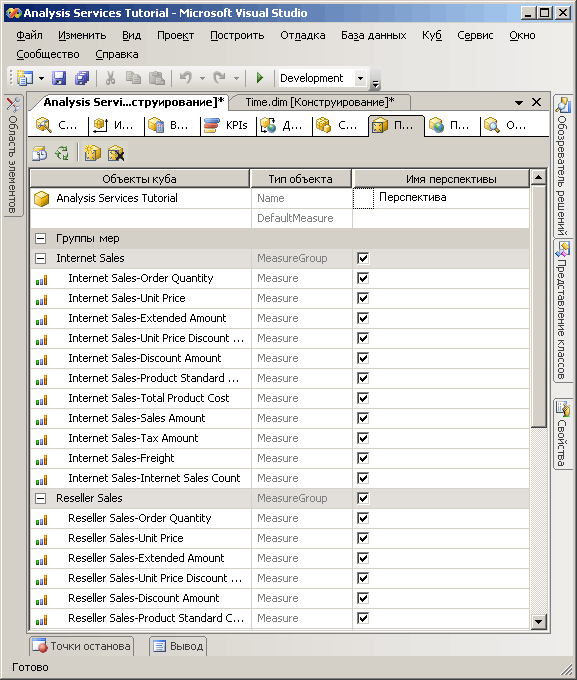Open the Development configuration dropdown
Image resolution: width=577 pixels, height=680 pixels.
(361, 78)
